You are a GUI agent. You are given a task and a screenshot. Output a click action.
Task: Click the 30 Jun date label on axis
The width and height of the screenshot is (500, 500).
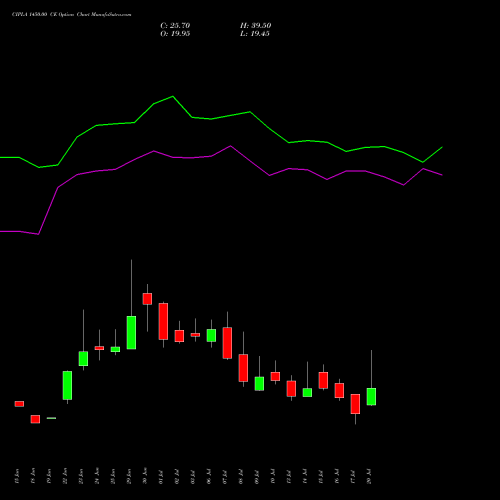tap(145, 476)
